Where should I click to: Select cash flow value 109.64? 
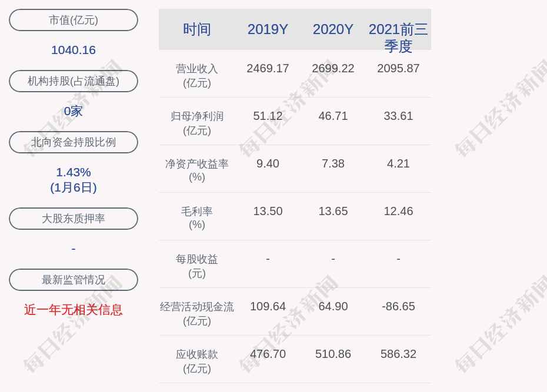[268, 307]
